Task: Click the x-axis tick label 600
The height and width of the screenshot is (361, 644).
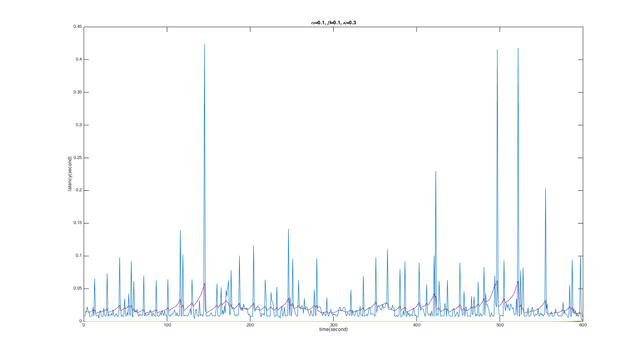Action: pyautogui.click(x=582, y=325)
